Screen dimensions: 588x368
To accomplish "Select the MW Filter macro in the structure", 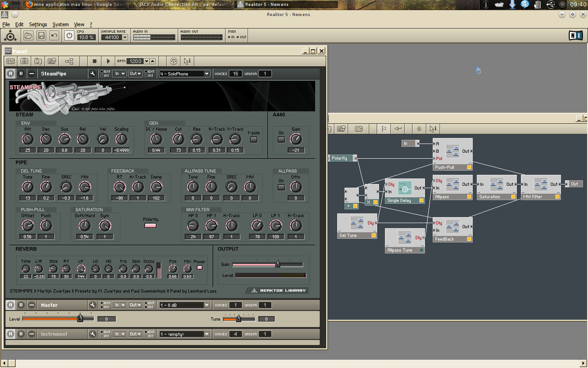I will [541, 187].
